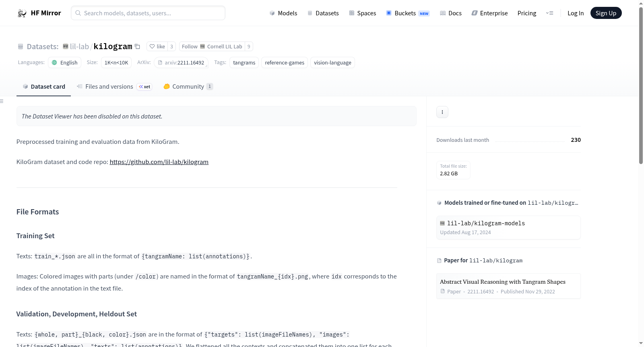The height and width of the screenshot is (347, 644).
Task: Open the Abstract Visual Reasoning paper card
Action: point(508,286)
